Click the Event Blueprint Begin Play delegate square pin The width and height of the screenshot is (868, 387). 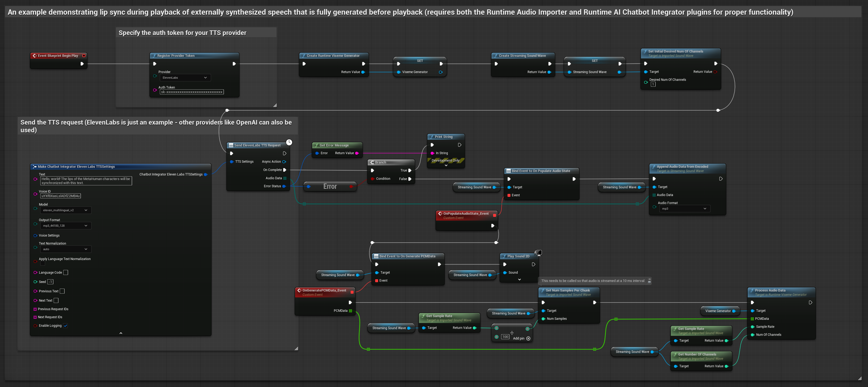pos(84,55)
